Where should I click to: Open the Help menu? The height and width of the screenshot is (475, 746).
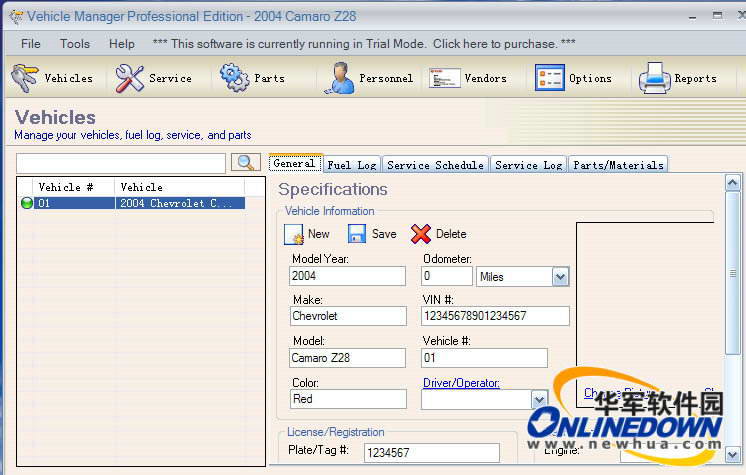[122, 44]
